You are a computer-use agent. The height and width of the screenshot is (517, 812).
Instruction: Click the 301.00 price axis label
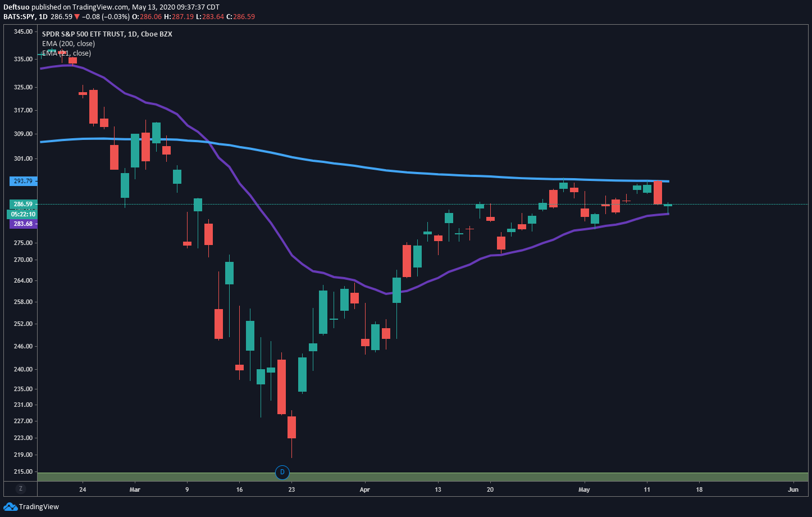[x=23, y=158]
